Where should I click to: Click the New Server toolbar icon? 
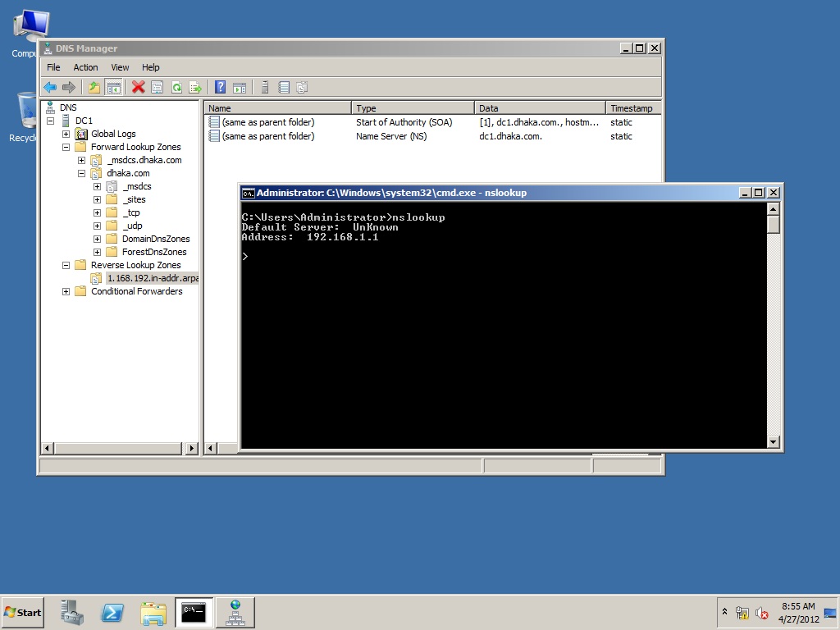click(x=265, y=87)
